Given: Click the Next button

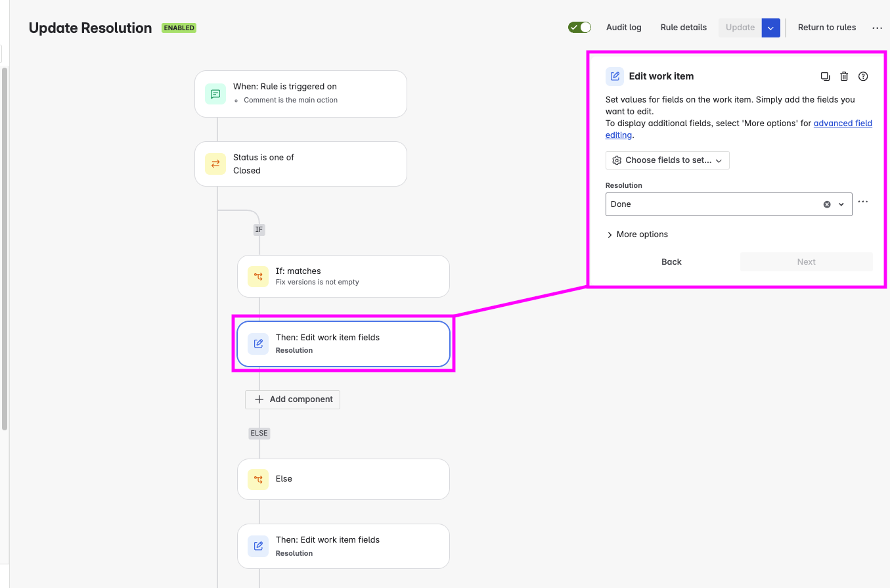Looking at the screenshot, I should [807, 262].
